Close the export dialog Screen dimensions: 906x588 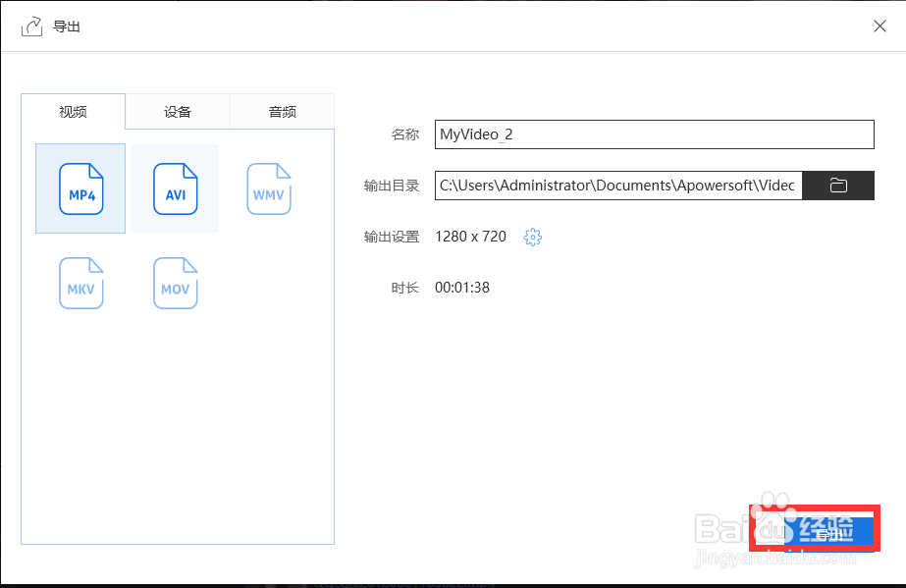tap(879, 26)
